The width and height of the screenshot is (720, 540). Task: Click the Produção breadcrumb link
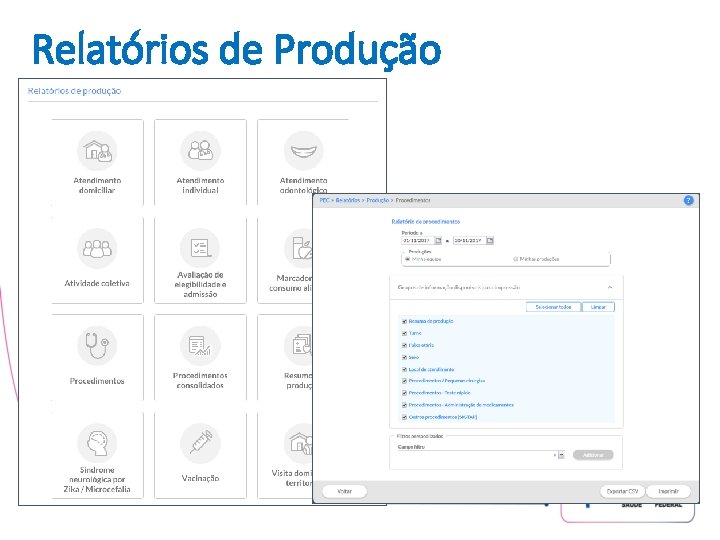377,200
